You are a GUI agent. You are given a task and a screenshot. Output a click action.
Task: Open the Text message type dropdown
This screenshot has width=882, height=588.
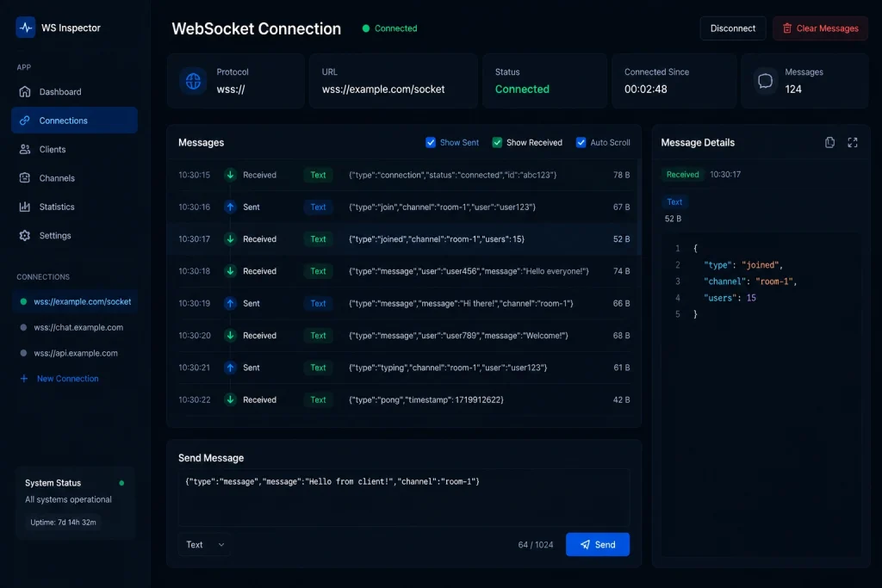pos(205,544)
